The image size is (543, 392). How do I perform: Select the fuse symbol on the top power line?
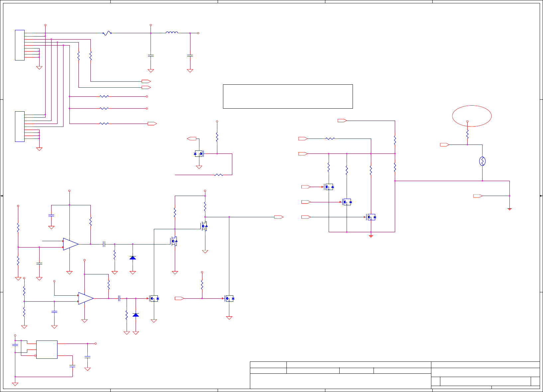click(x=107, y=33)
